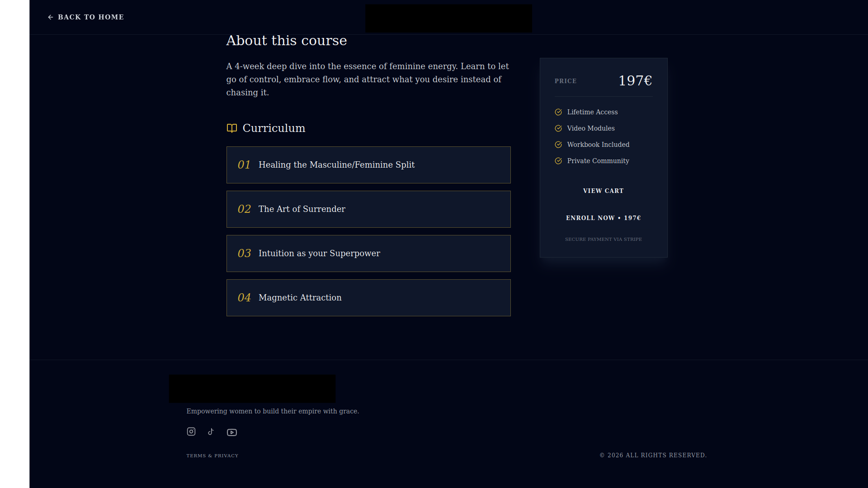
Task: Click the back arrow icon
Action: (x=51, y=17)
